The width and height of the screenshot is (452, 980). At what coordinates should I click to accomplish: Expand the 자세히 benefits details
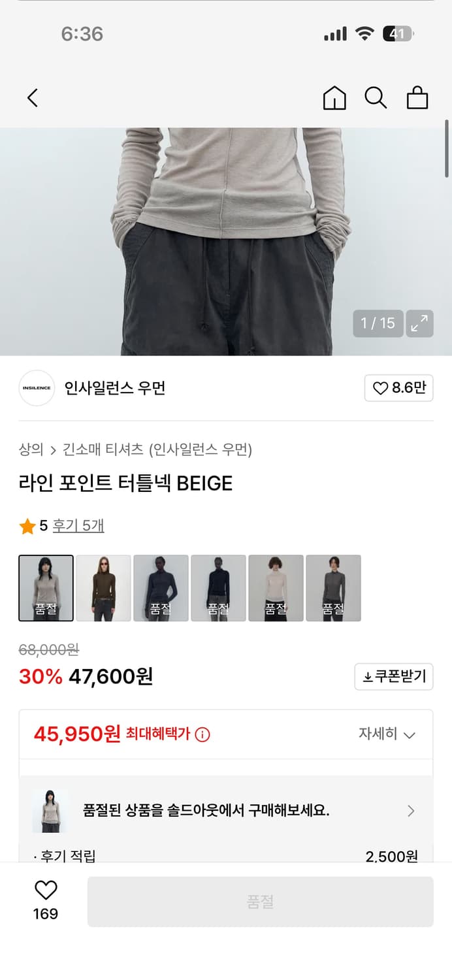(x=388, y=734)
